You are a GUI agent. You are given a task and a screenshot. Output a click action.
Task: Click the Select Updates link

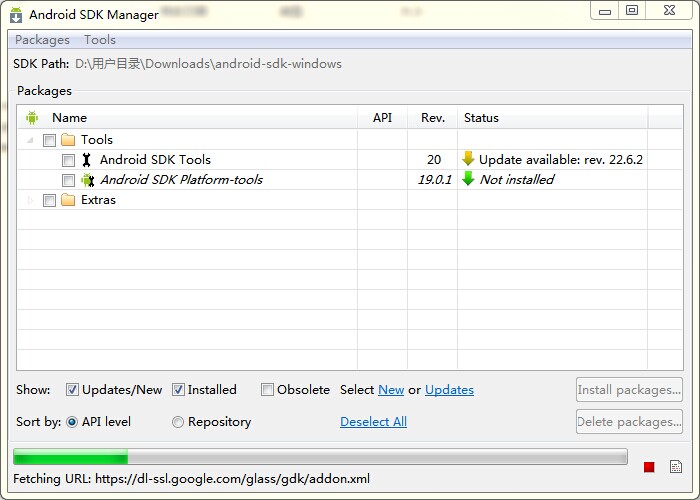pos(449,390)
